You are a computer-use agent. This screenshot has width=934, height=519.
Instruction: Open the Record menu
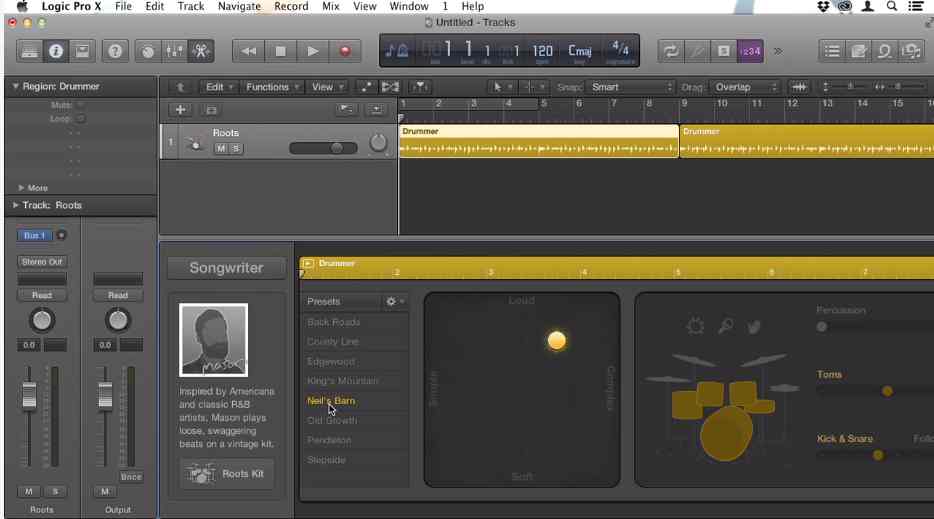[291, 7]
